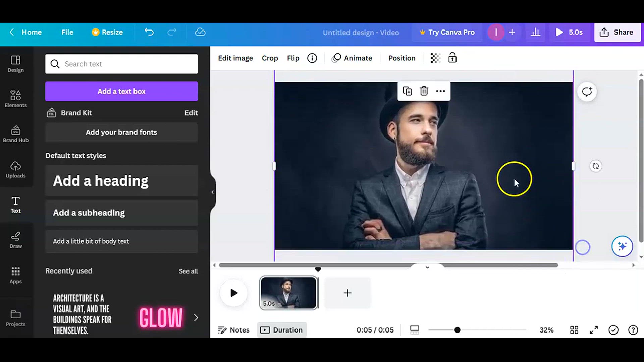Click Add your brand fonts

(x=121, y=132)
